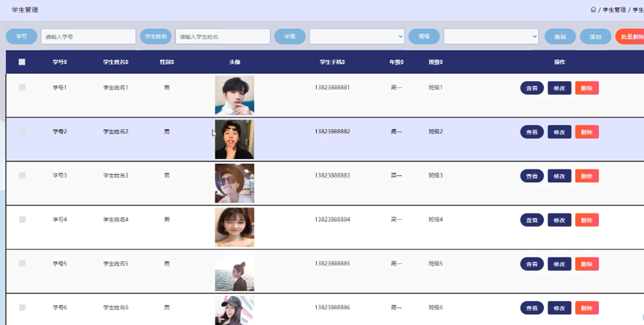The image size is (644, 325).
Task: Sort by 性别 column header
Action: (167, 62)
